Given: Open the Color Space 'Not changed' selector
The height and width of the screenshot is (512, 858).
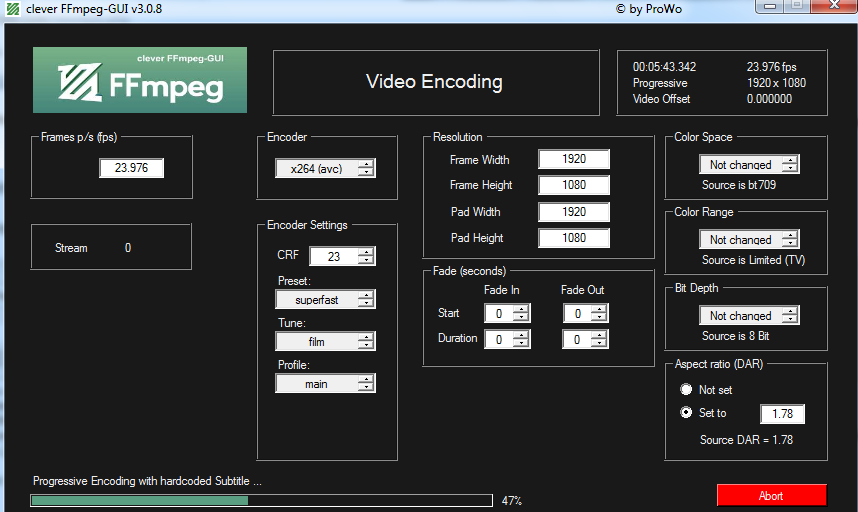Looking at the screenshot, I should pos(749,164).
